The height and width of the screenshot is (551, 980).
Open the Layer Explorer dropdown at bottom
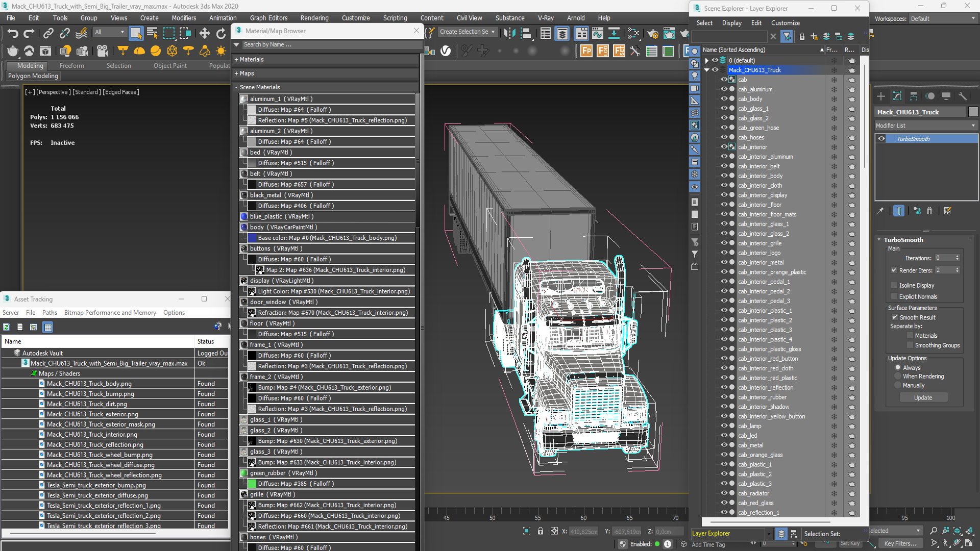[731, 534]
